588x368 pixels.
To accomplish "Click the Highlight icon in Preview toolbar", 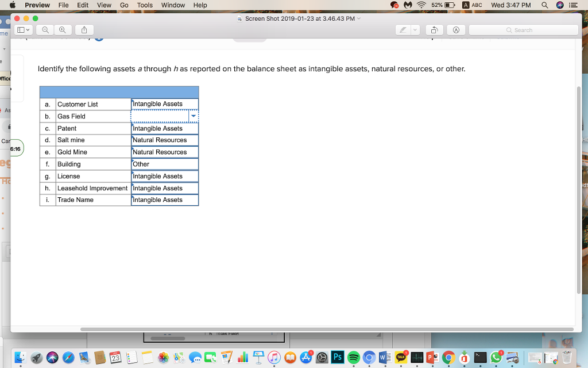I will coord(402,29).
